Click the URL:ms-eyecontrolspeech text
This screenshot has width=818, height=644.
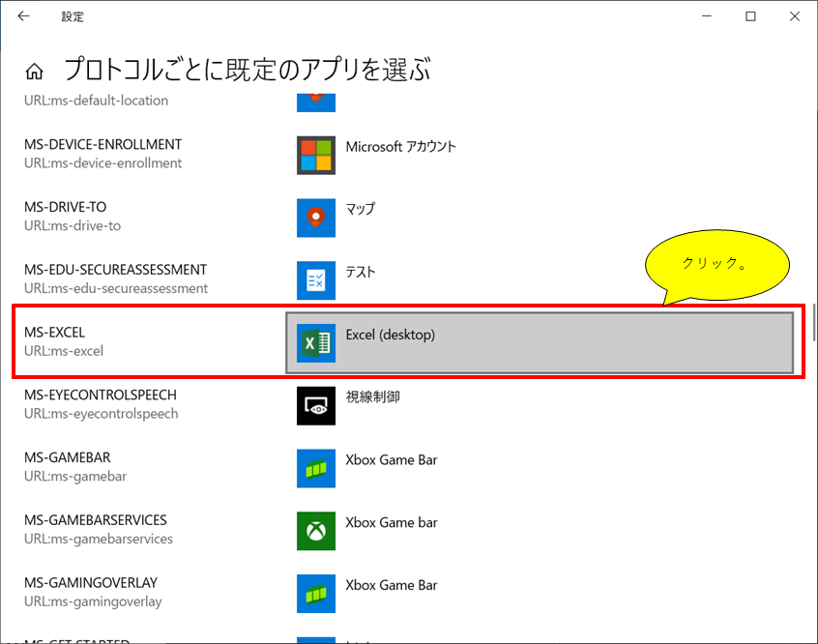click(x=102, y=414)
